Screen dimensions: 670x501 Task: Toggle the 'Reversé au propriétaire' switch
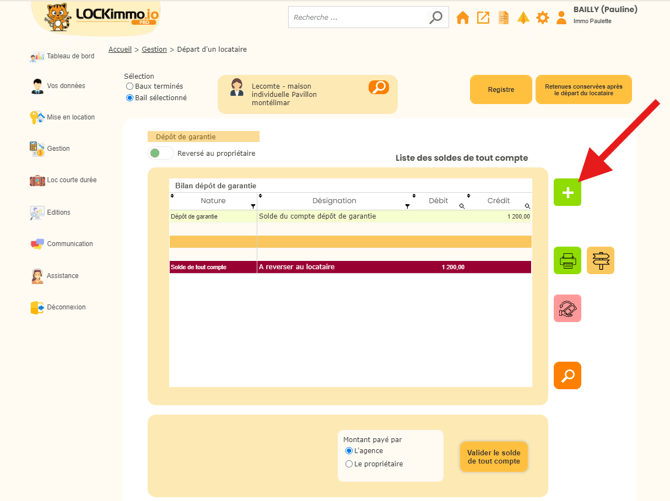tap(159, 153)
